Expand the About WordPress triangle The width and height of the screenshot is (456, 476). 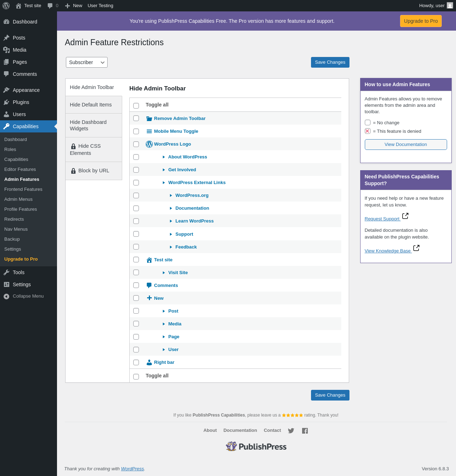pyautogui.click(x=164, y=157)
